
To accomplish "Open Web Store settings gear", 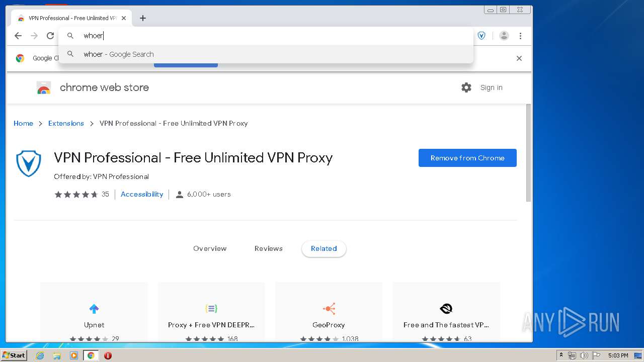I will coord(466,87).
